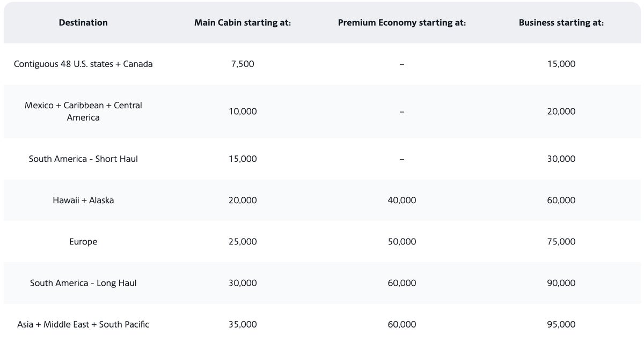Select Asia + Middle East + South Pacific
The width and height of the screenshot is (644, 342).
tap(83, 324)
